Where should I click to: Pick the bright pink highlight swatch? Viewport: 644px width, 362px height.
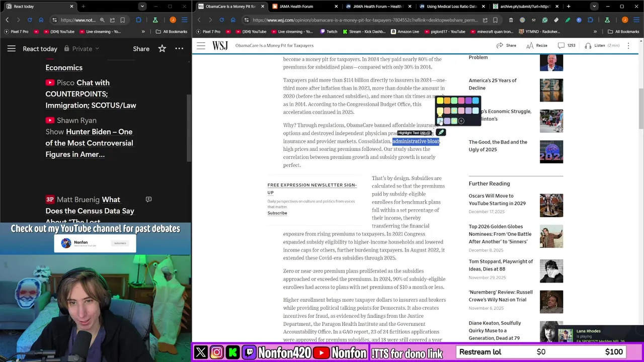[x=461, y=101]
